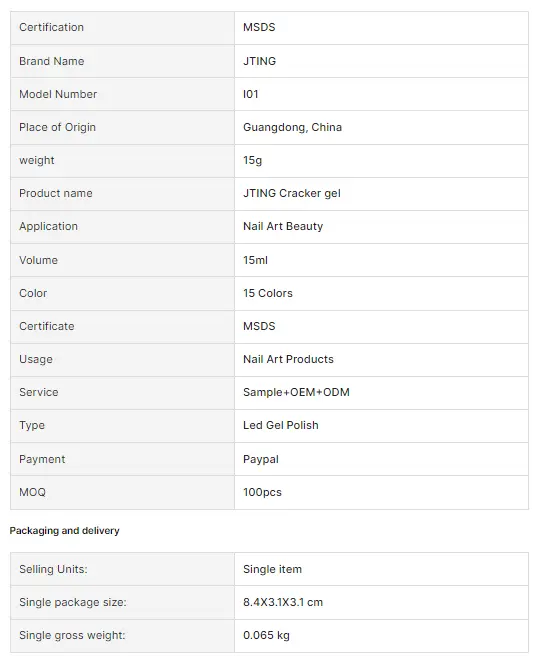The image size is (538, 660).
Task: Click the Packaging and delivery heading
Action: click(64, 530)
